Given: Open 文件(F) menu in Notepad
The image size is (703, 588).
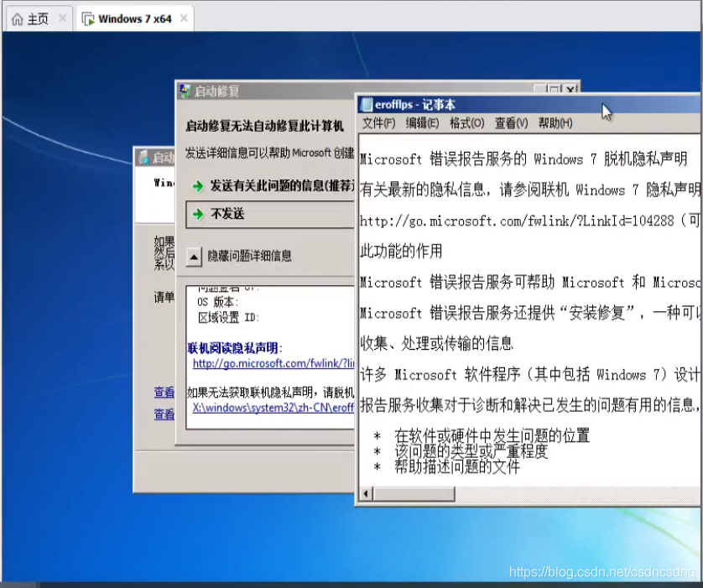Looking at the screenshot, I should [378, 122].
